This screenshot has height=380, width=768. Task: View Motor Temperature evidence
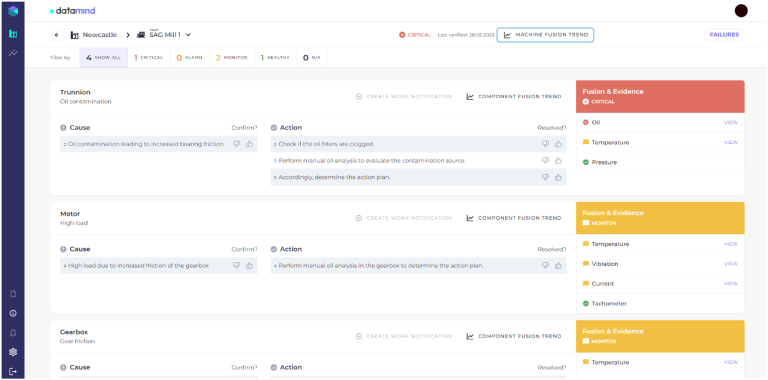pos(731,244)
